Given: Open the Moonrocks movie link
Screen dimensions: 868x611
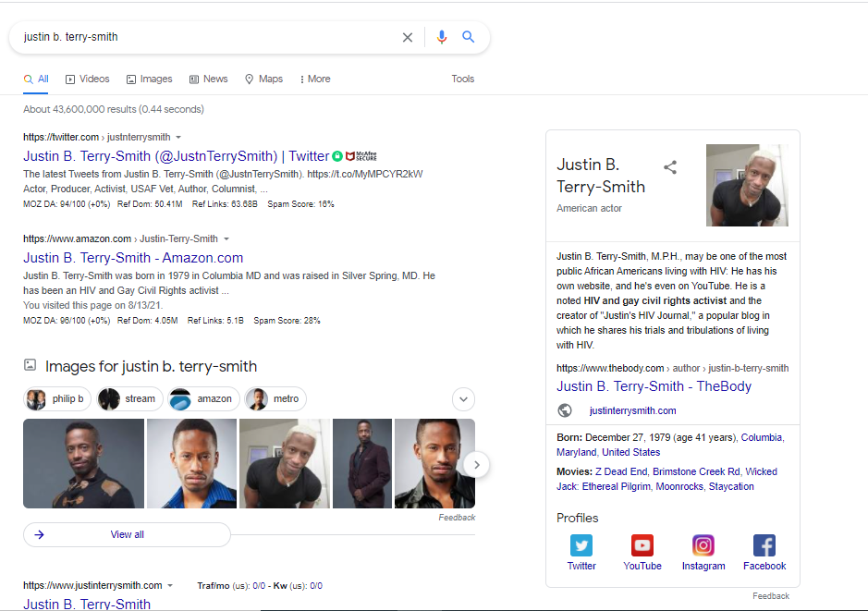Looking at the screenshot, I should click(x=679, y=486).
